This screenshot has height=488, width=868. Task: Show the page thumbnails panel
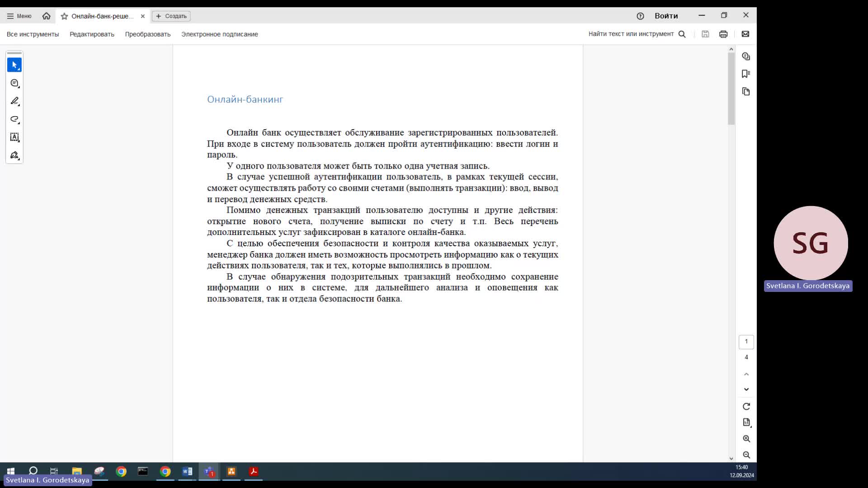pyautogui.click(x=746, y=92)
